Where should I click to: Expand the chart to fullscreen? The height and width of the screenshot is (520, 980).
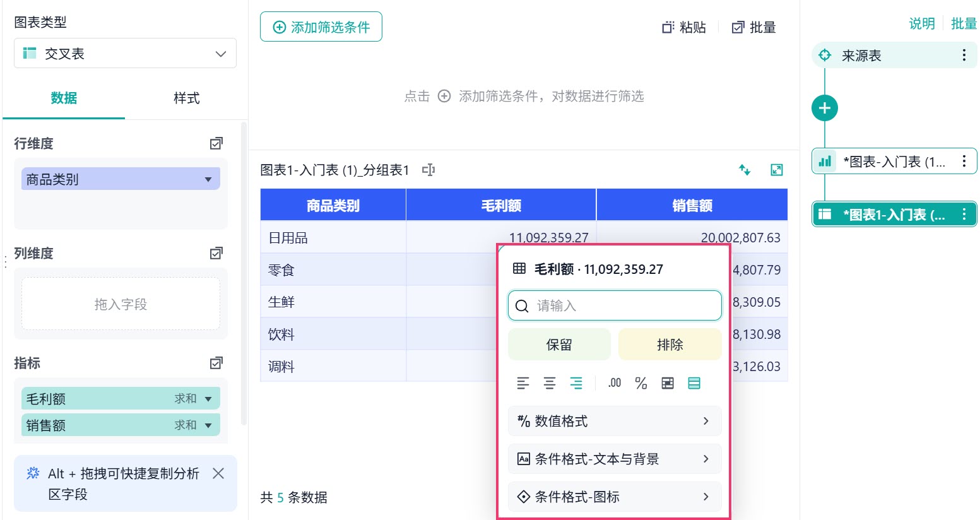click(777, 170)
